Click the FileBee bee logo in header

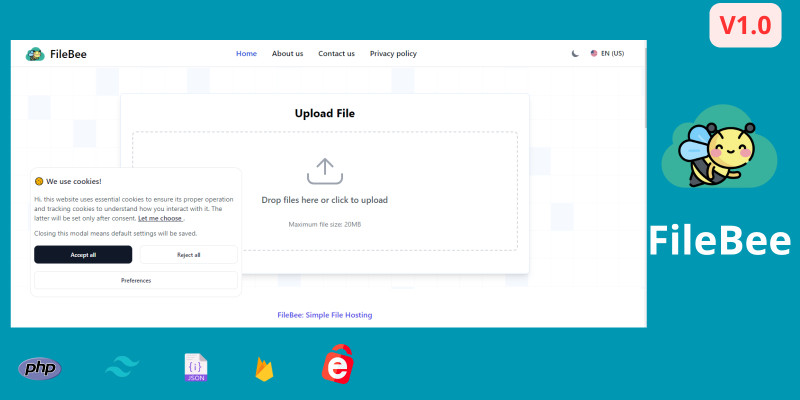(x=35, y=54)
